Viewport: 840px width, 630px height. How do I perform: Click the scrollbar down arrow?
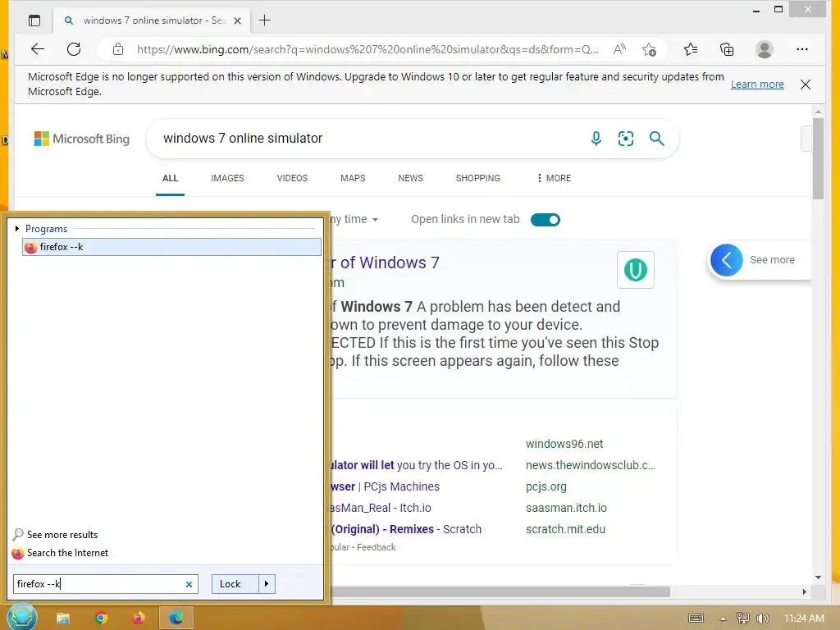click(x=818, y=577)
